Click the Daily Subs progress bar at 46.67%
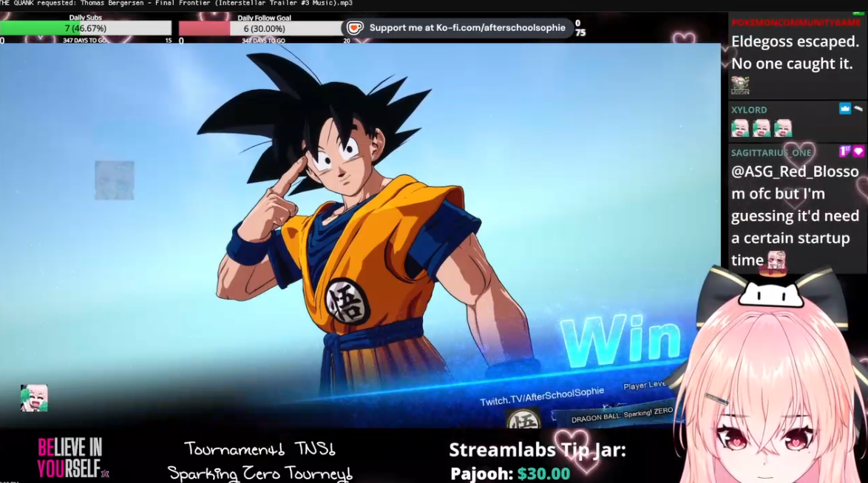Image resolution: width=868 pixels, height=483 pixels. click(86, 28)
